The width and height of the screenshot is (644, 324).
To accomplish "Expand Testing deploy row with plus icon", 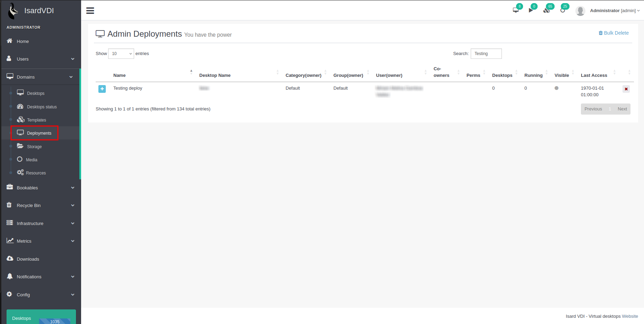I will point(102,89).
